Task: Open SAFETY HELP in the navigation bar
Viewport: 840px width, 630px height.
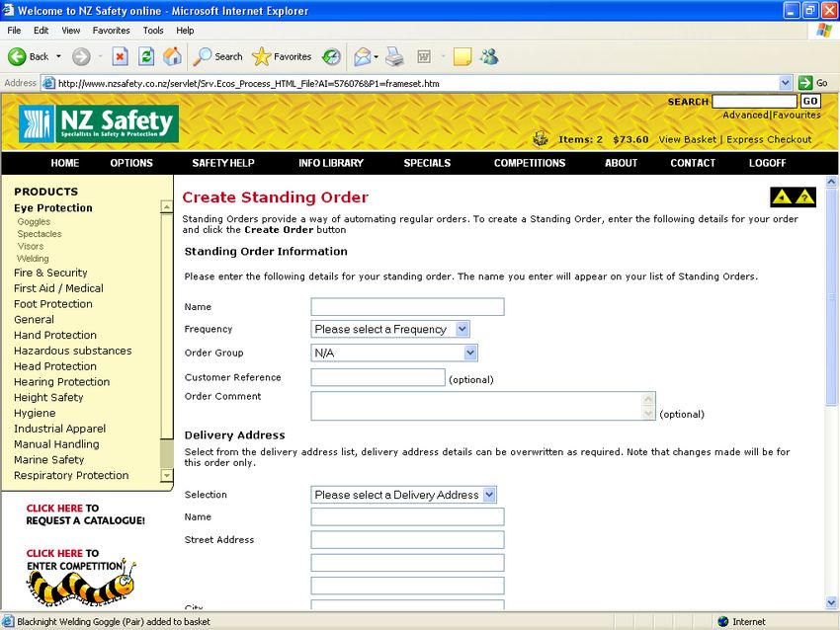Action: coord(223,163)
